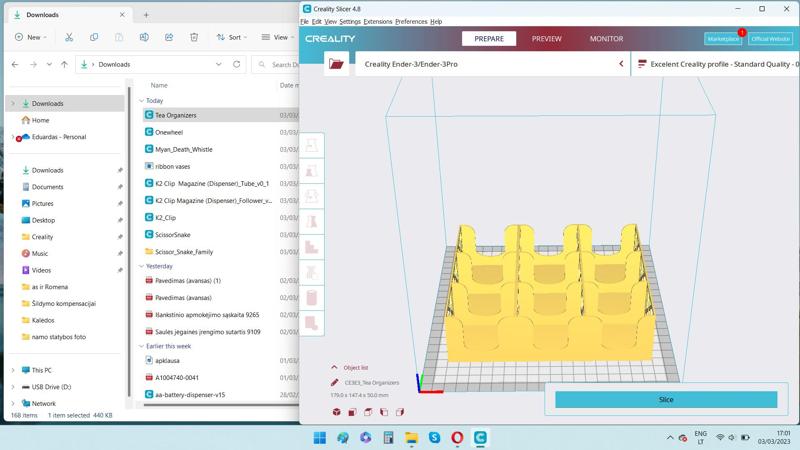This screenshot has width=800, height=450.
Task: Click Delete trash icon in Explorer toolbar
Action: (x=194, y=37)
